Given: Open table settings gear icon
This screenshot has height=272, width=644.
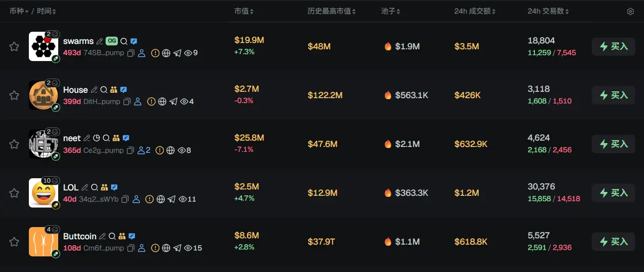Looking at the screenshot, I should point(630,12).
